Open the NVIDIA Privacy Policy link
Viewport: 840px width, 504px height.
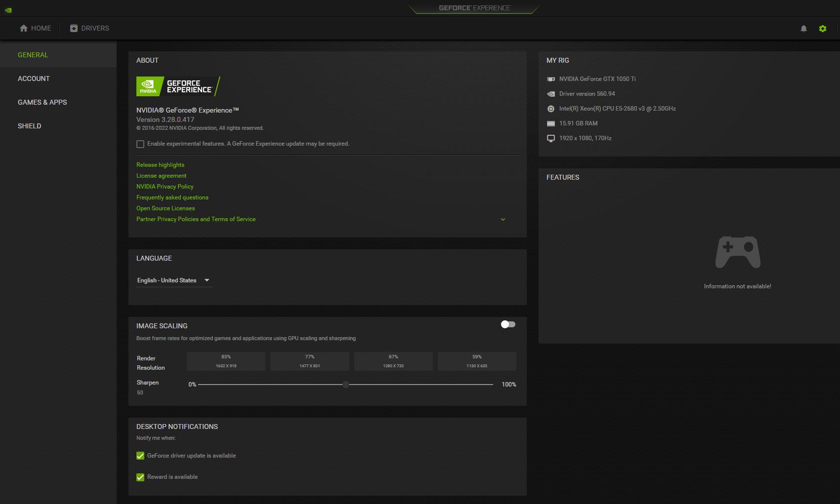click(x=165, y=187)
